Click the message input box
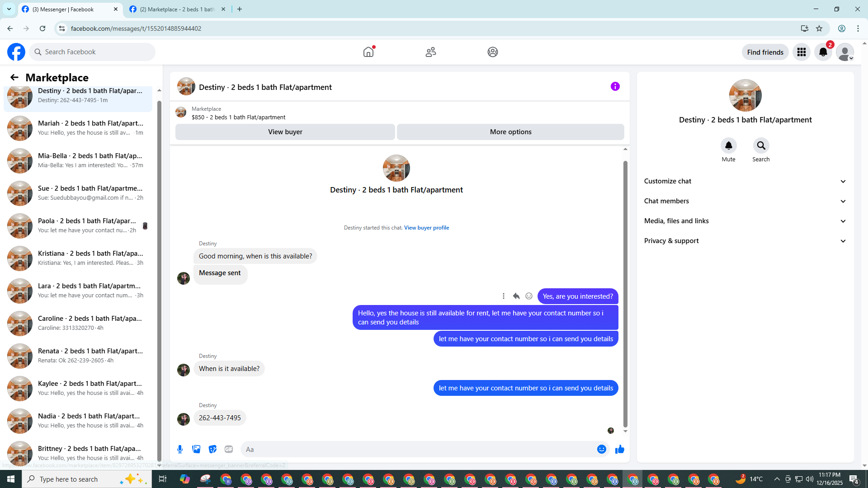The height and width of the screenshot is (488, 868). pos(418,449)
